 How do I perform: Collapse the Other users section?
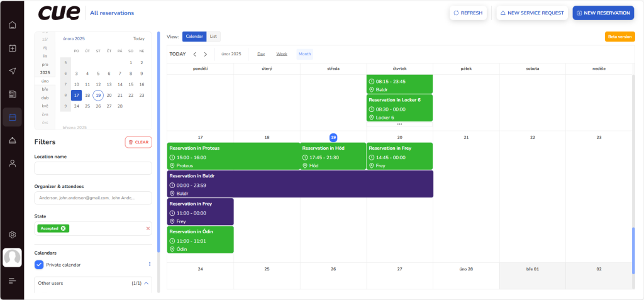coord(147,284)
